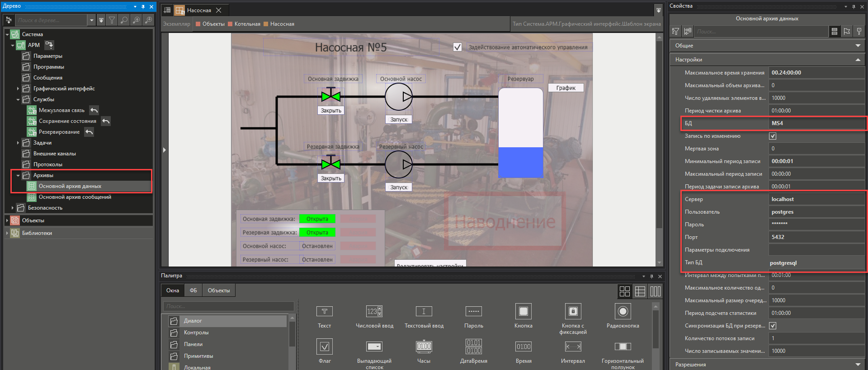Select the Числовой ввод palette element
Viewport: 868px width, 370px height.
tap(374, 312)
